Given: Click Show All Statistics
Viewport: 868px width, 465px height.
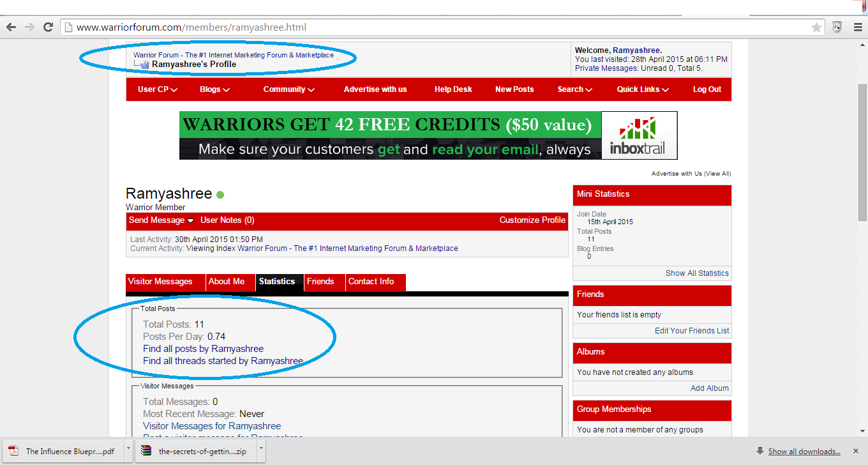Looking at the screenshot, I should tap(697, 273).
